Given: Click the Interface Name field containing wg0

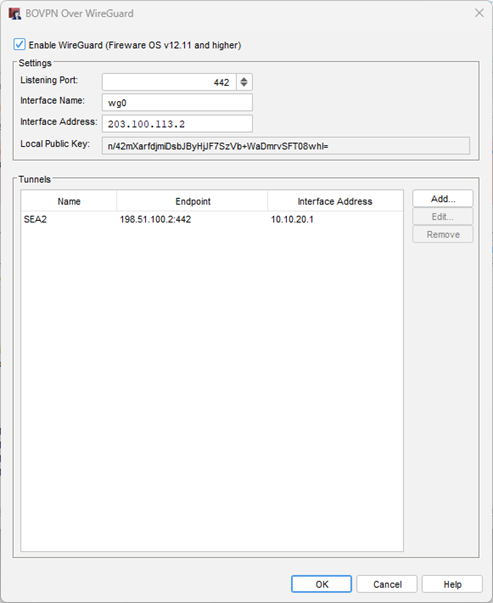Looking at the screenshot, I should click(177, 103).
